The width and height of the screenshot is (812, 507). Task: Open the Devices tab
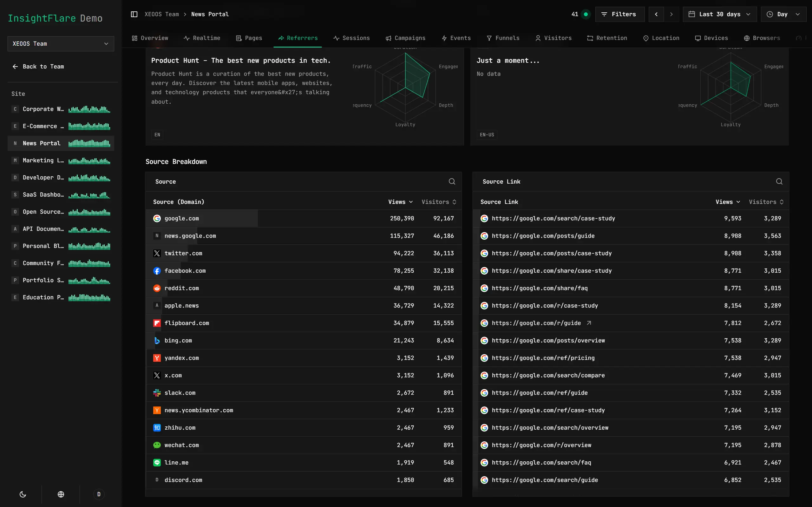coord(711,38)
